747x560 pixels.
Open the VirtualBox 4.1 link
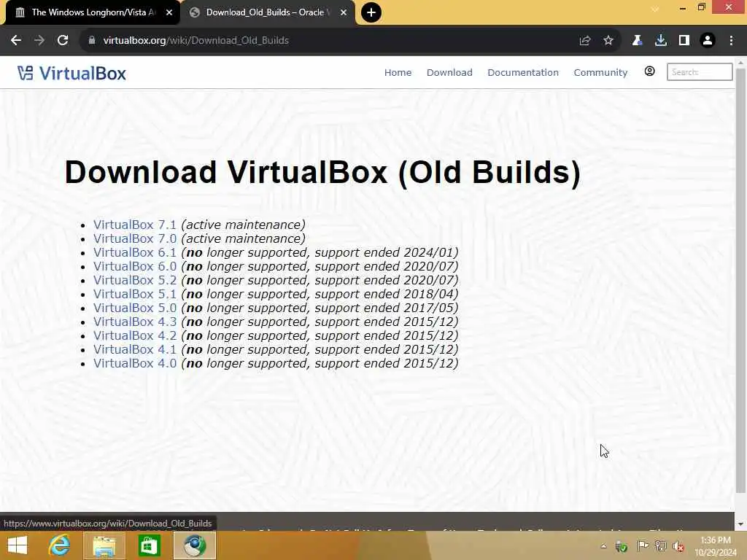pyautogui.click(x=135, y=349)
